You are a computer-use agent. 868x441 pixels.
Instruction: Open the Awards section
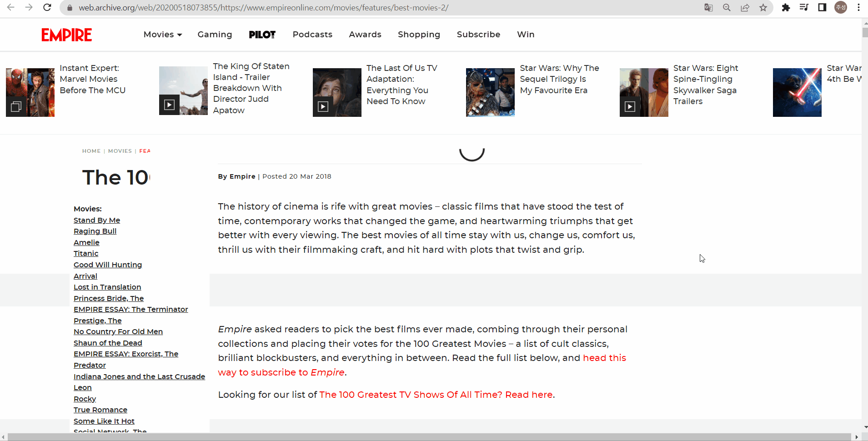pyautogui.click(x=365, y=35)
